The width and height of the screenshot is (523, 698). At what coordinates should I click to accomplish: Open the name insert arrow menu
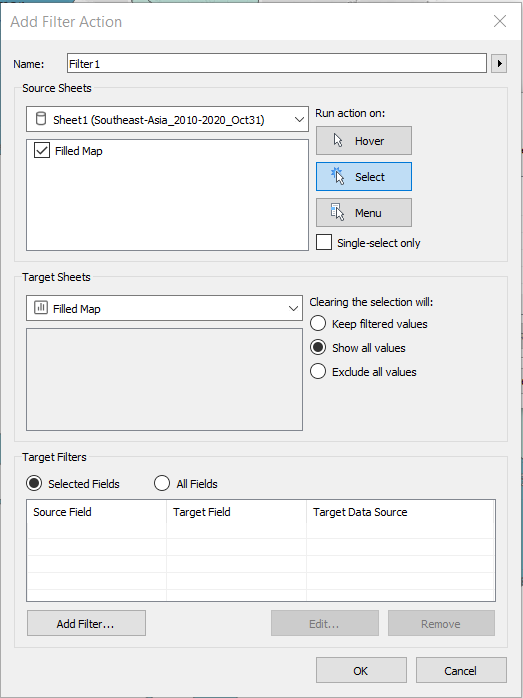coord(499,64)
